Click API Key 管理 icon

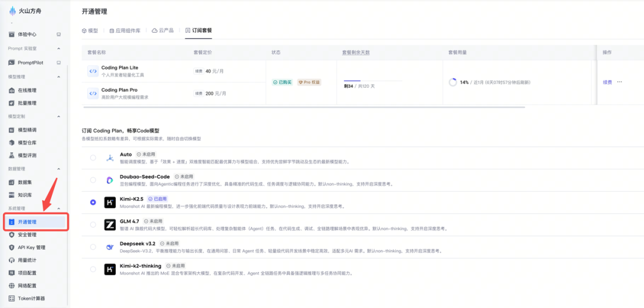click(x=11, y=248)
